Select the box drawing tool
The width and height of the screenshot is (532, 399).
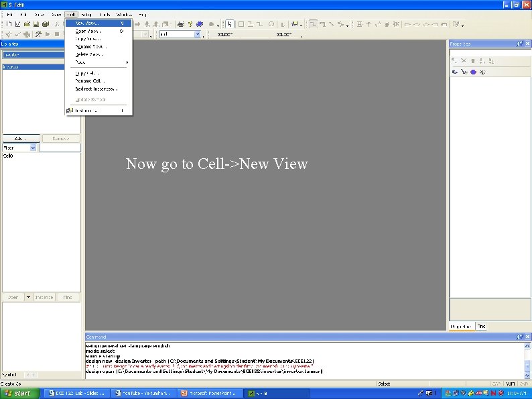point(241,24)
